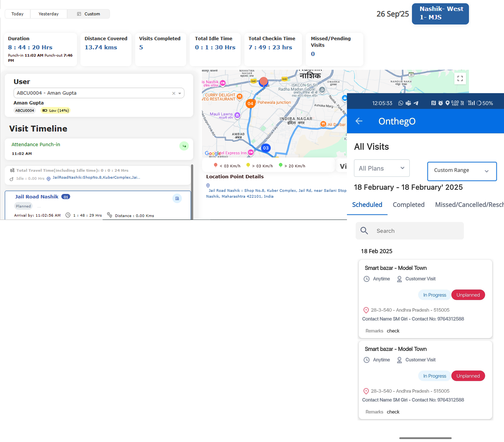Open the Custom Range dropdown
The height and width of the screenshot is (442, 504).
point(462,171)
